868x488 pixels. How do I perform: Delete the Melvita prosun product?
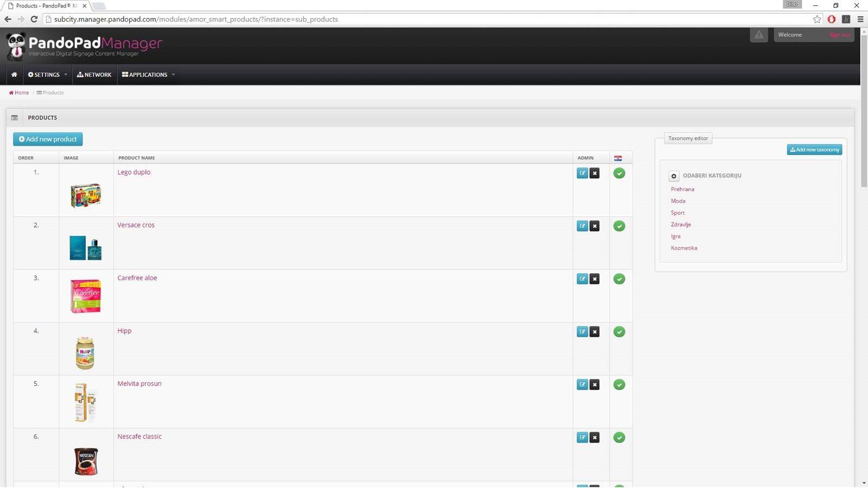[595, 384]
